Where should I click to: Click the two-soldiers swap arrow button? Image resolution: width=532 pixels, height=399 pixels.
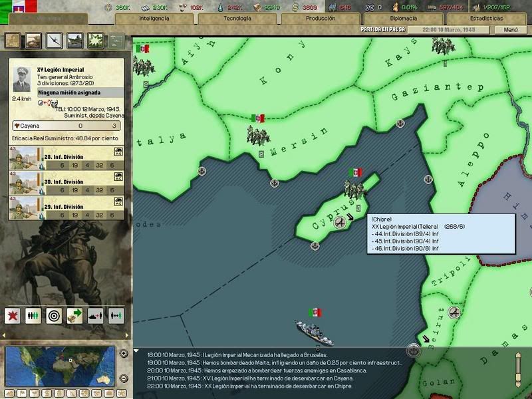[x=116, y=316]
